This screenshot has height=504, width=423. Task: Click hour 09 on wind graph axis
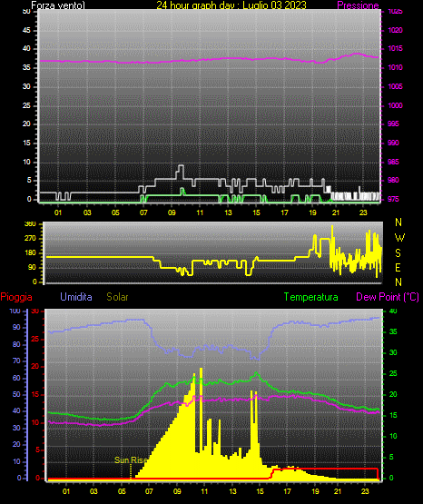click(172, 212)
